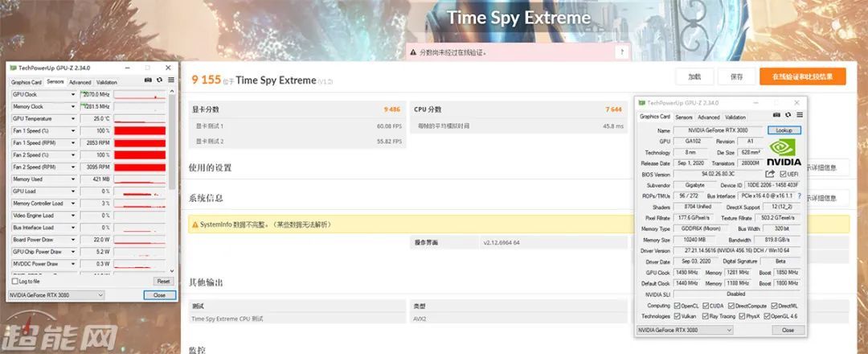This screenshot has width=868, height=354.
Task: Click the graphics score 9 486
Action: 392,109
